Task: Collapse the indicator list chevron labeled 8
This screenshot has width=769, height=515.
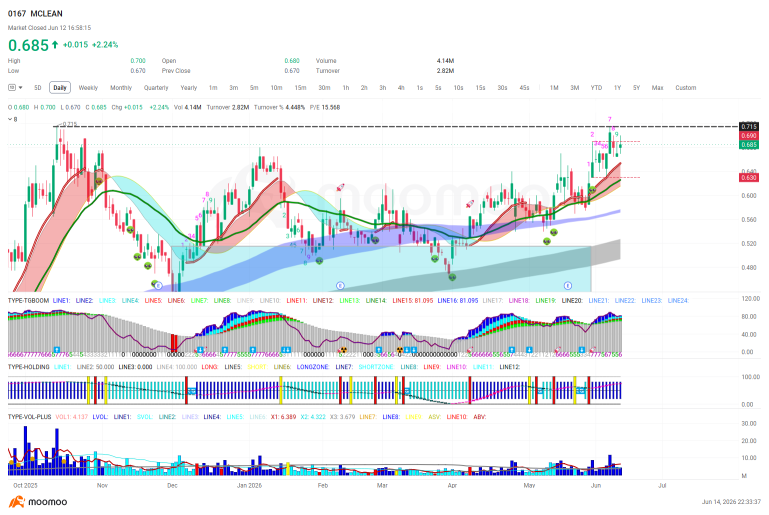Action: coord(10,119)
